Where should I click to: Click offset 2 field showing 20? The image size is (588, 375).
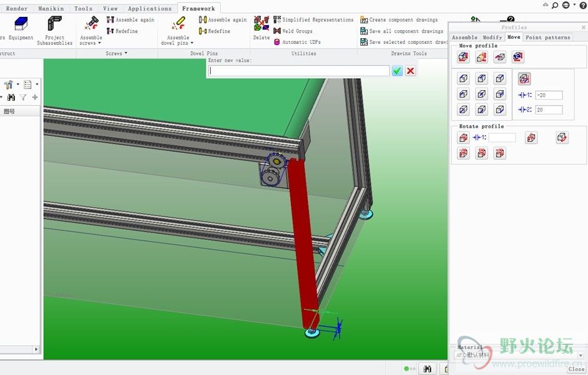tap(549, 110)
